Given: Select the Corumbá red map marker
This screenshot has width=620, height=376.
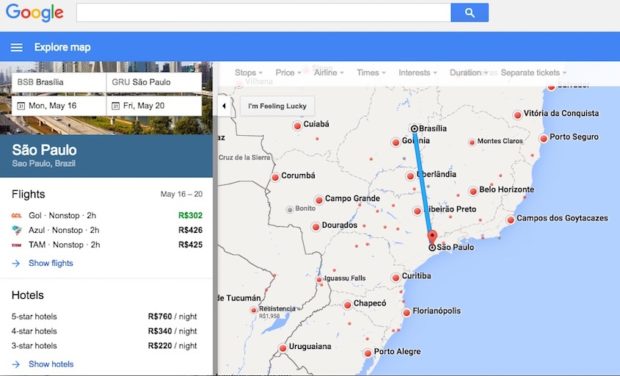Looking at the screenshot, I should coord(275,178).
